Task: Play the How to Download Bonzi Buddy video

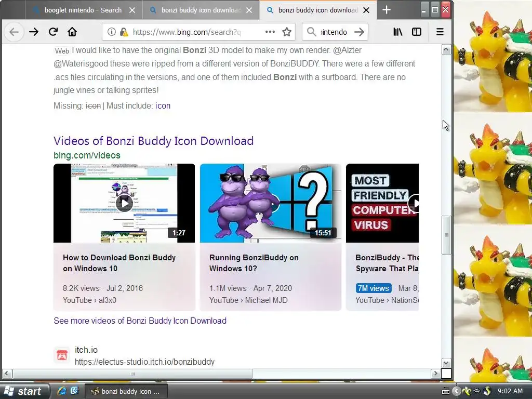Action: click(124, 203)
